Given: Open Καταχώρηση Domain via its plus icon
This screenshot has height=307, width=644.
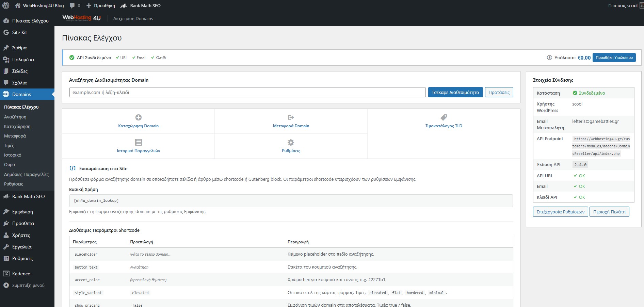Looking at the screenshot, I should click(138, 117).
